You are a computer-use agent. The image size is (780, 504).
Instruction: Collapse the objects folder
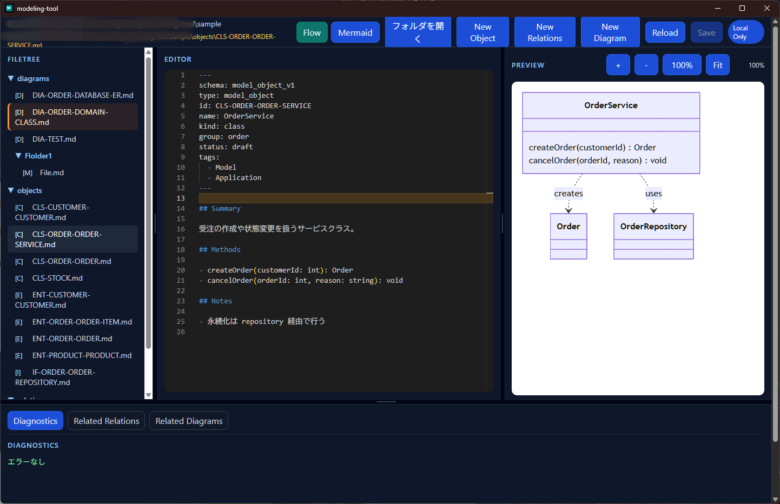coord(10,190)
